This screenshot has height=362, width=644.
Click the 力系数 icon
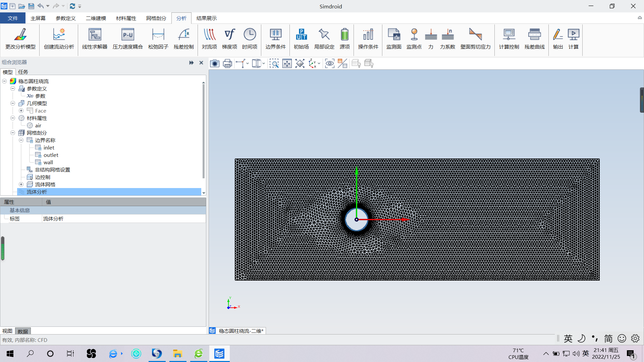[x=447, y=39]
